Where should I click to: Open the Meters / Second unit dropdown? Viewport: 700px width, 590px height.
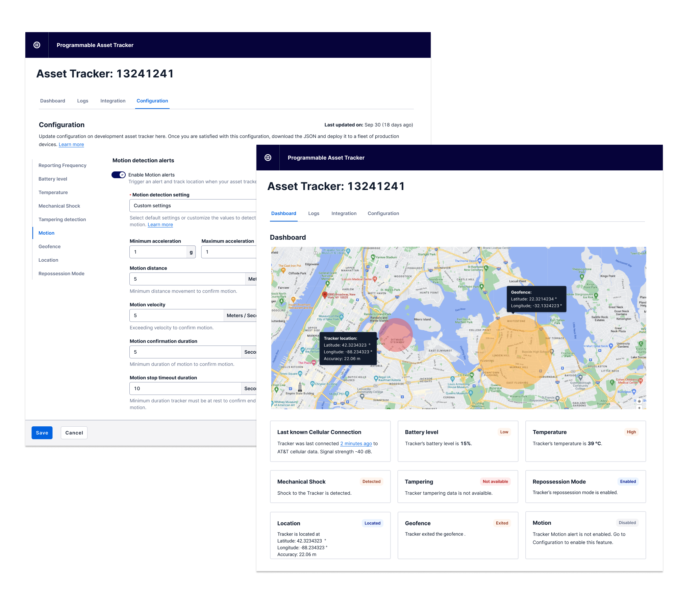click(242, 315)
